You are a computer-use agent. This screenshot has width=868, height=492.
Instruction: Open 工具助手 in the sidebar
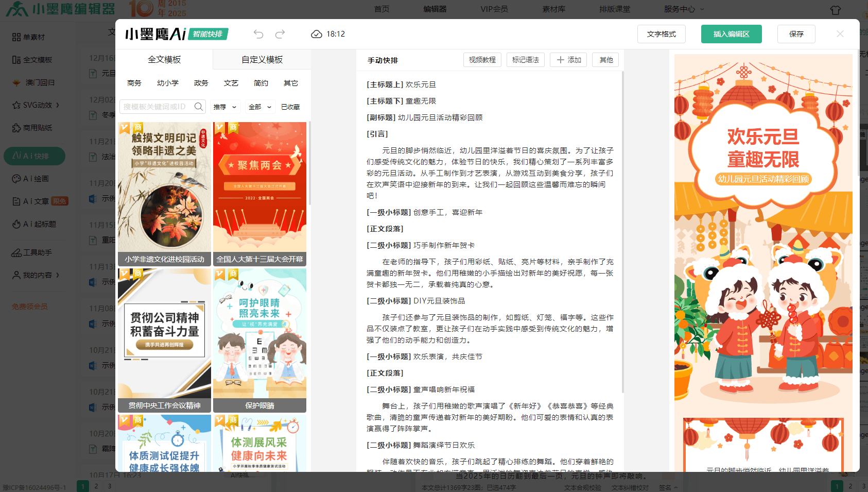(32, 252)
